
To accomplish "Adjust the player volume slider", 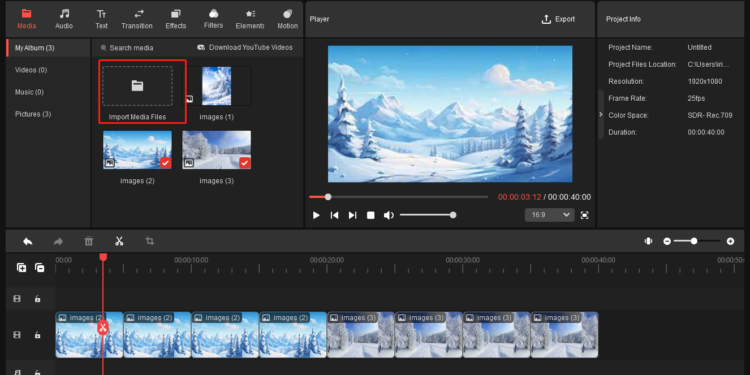I will coord(428,215).
